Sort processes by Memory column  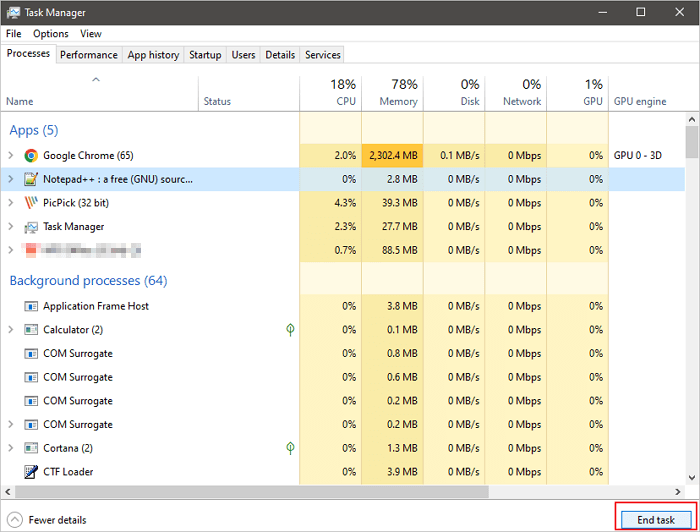click(x=392, y=93)
